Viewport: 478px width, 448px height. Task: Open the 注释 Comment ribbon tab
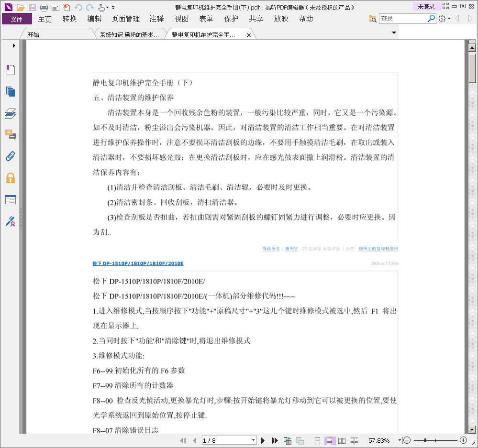click(156, 19)
